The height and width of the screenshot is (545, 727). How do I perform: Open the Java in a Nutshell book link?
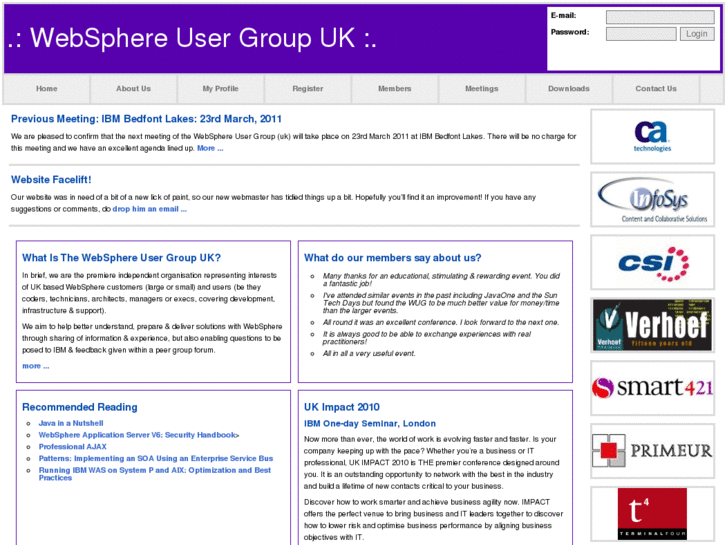click(x=71, y=423)
